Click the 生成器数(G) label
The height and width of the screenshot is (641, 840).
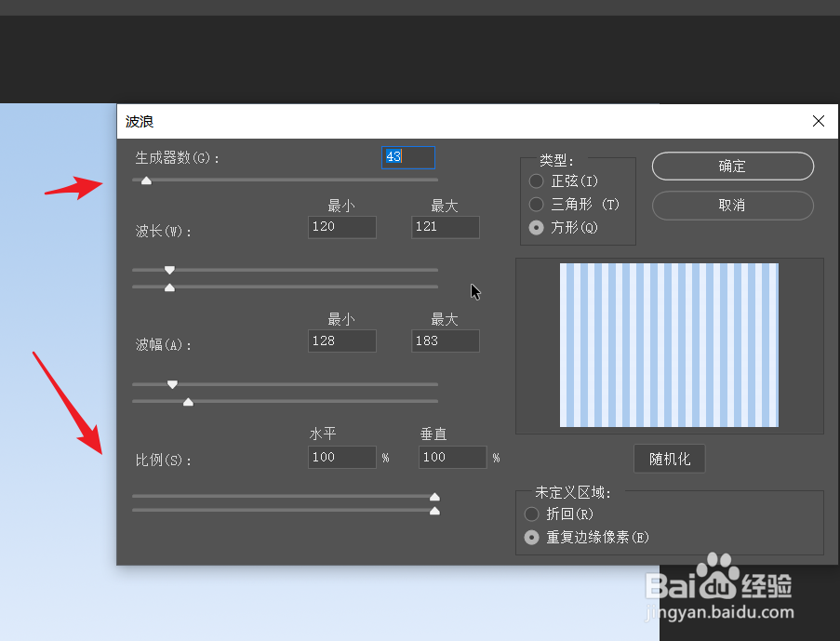178,158
